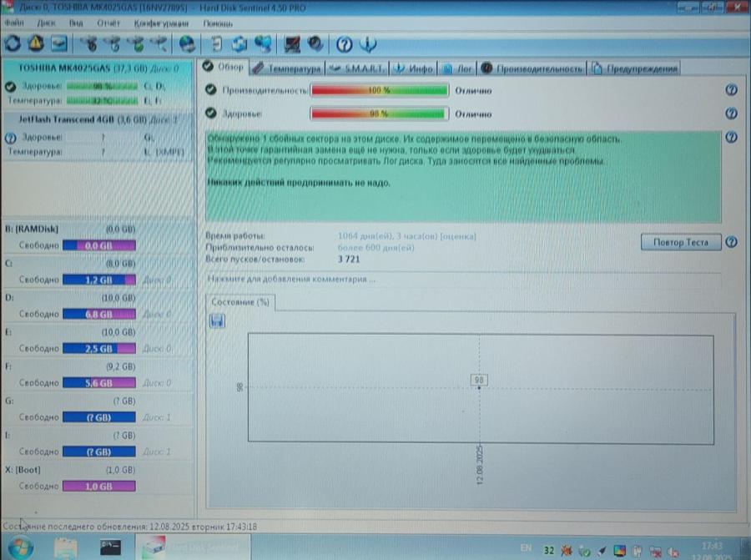Image resolution: width=751 pixels, height=560 pixels.
Task: Select TOSHIBA MK4025GAS disk entry
Action: click(98, 84)
